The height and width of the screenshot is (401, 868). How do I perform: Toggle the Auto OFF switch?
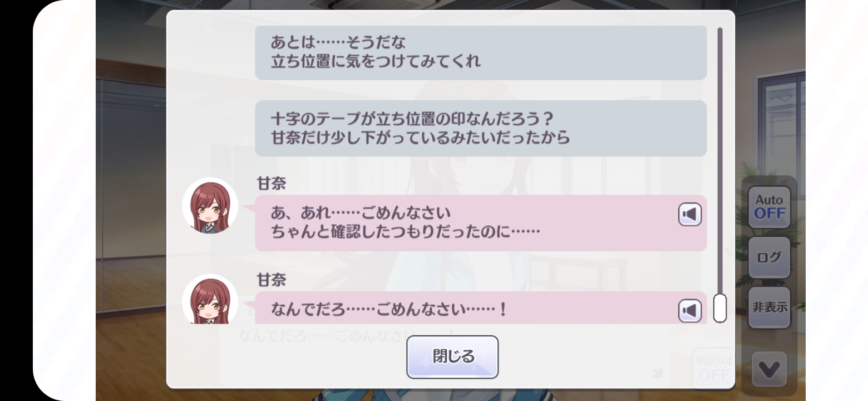[770, 207]
